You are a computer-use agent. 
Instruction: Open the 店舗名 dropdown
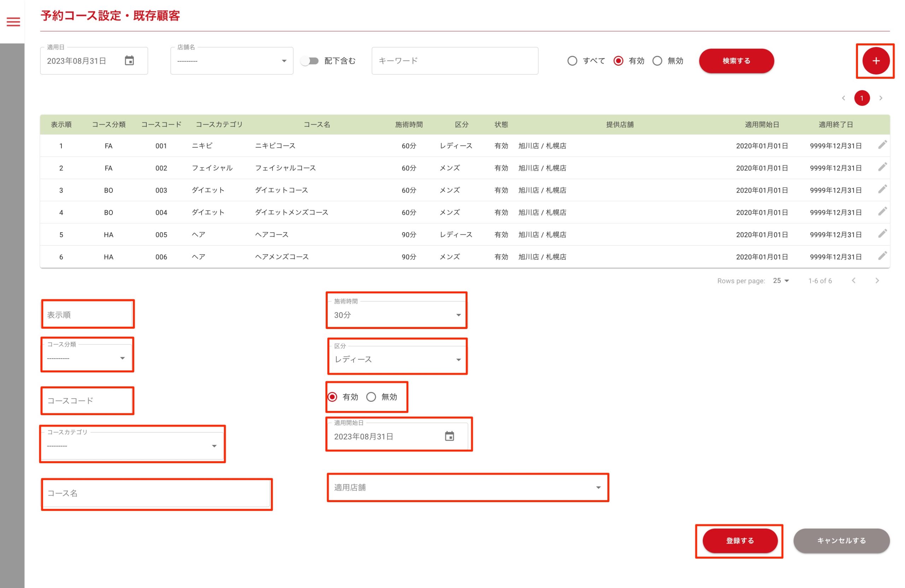click(232, 61)
